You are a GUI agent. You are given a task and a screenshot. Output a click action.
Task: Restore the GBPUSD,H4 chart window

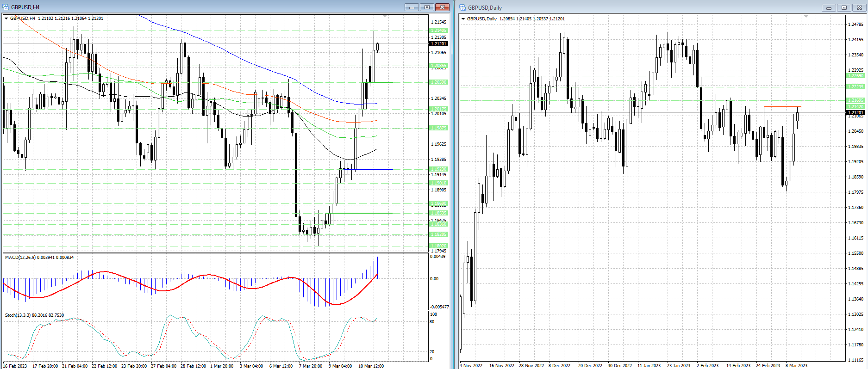(427, 7)
